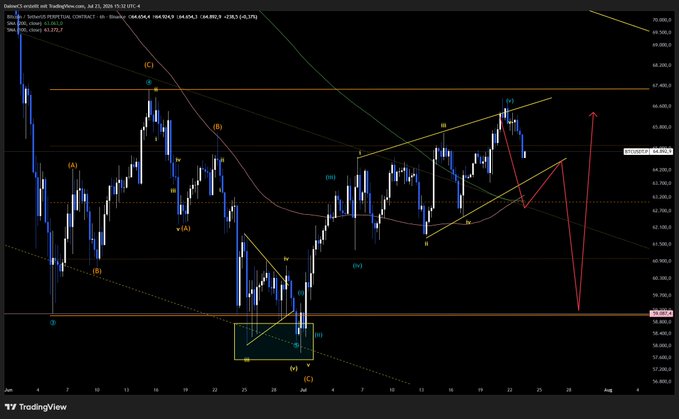Image resolution: width=679 pixels, height=419 pixels.
Task: Click the Aug label on the time axis
Action: click(x=608, y=390)
